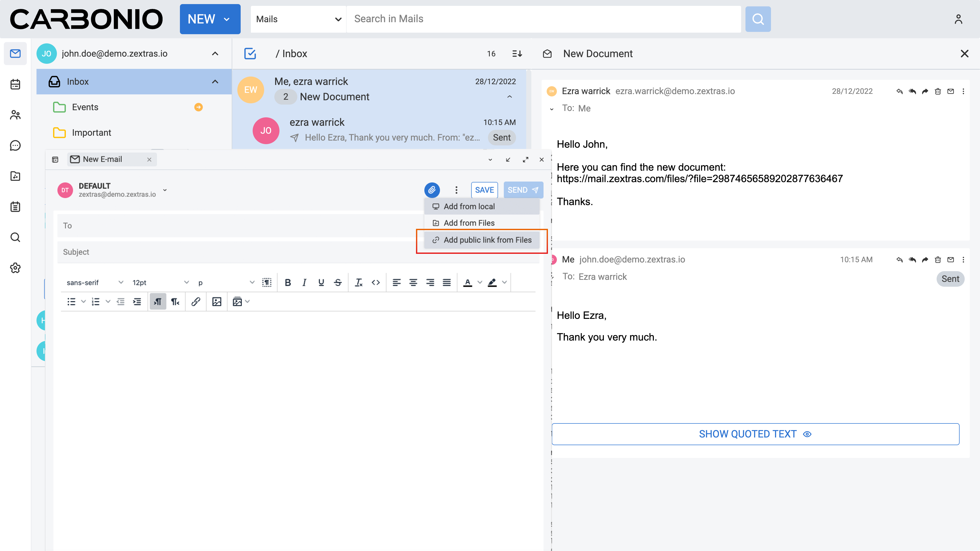Click the insert image toolbar icon
Viewport: 980px width, 551px height.
click(x=216, y=302)
